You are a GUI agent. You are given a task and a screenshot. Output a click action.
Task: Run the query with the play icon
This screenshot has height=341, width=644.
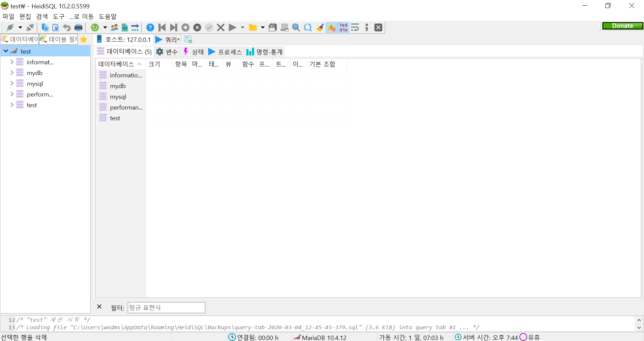(x=232, y=27)
